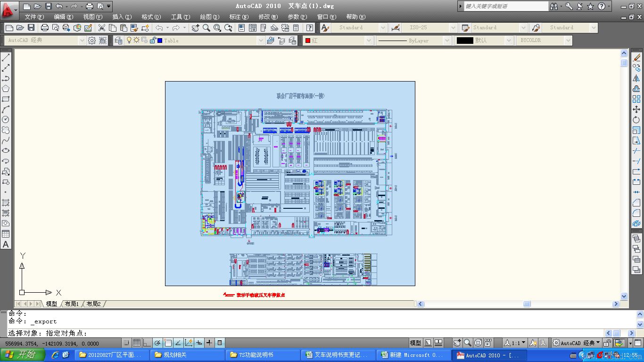Image resolution: width=644 pixels, height=362 pixels.
Task: Click the Save icon in the standard toolbar
Action: pyautogui.click(x=31, y=28)
